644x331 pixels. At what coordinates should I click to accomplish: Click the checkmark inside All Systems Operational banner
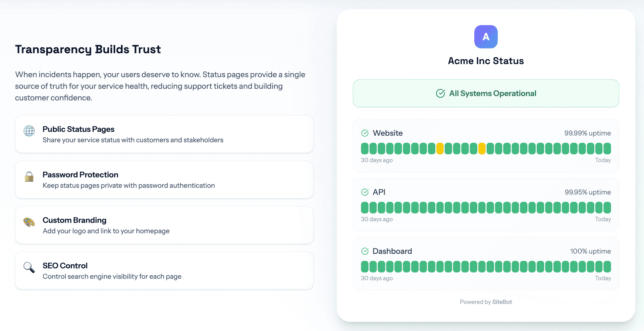coord(440,93)
